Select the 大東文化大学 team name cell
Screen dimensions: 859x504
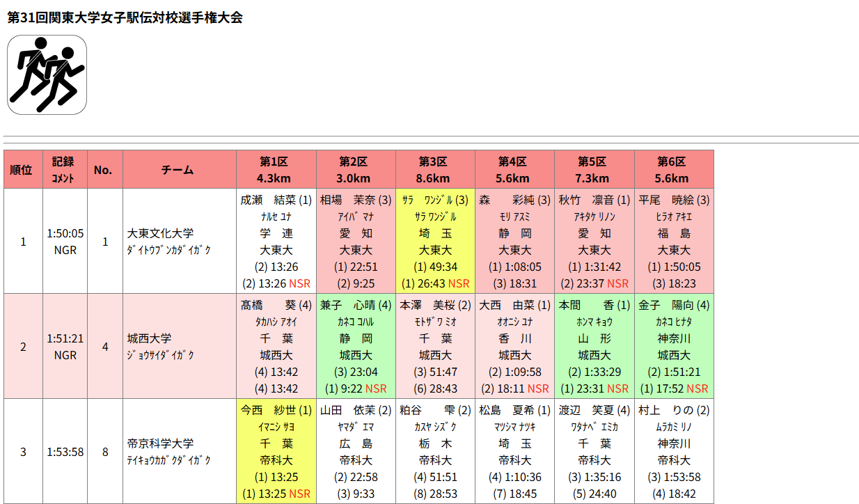tap(180, 241)
